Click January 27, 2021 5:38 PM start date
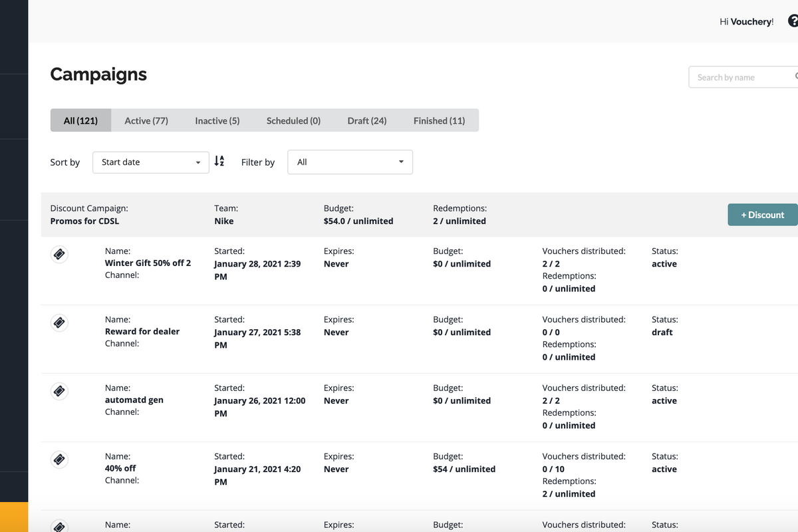This screenshot has width=798, height=532. (257, 338)
